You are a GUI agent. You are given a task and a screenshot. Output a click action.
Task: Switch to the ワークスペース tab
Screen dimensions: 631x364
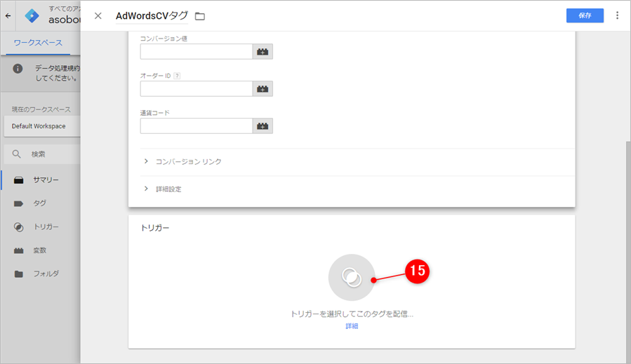click(38, 43)
